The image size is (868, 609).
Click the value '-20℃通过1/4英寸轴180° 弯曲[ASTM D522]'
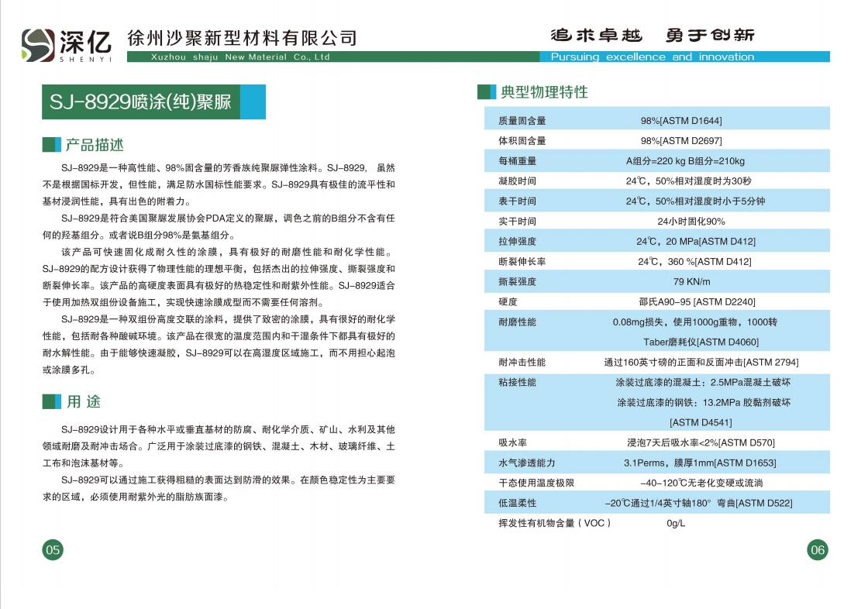[698, 504]
